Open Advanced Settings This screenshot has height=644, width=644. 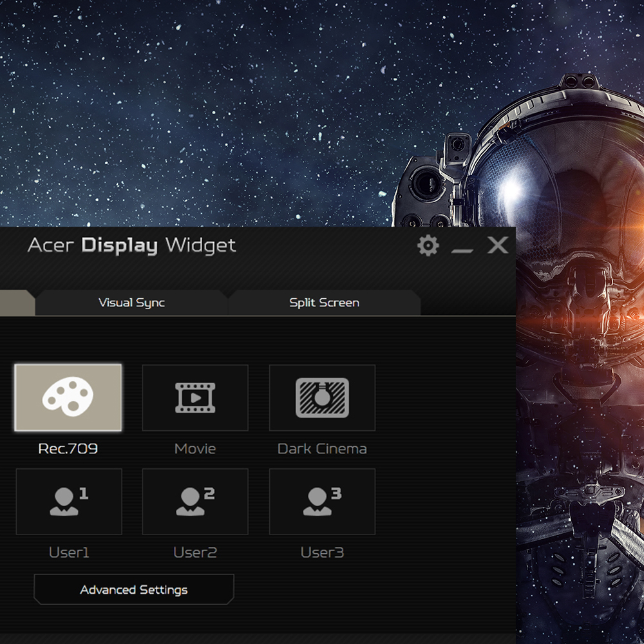click(x=134, y=589)
